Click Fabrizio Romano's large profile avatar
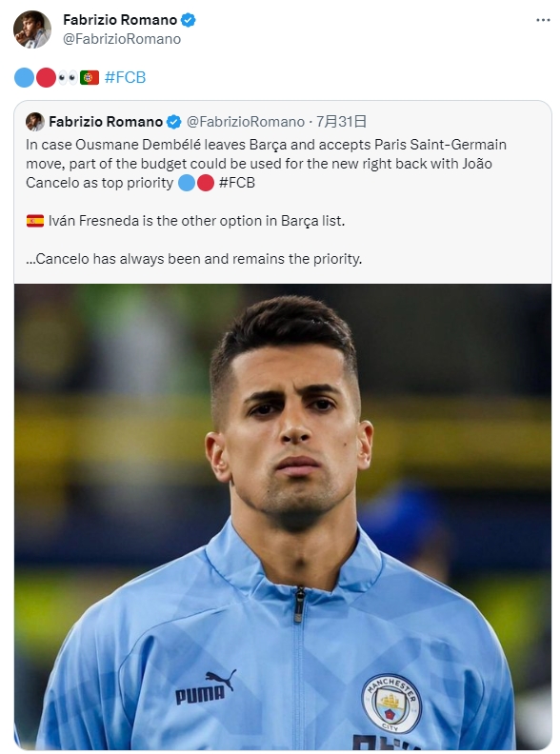560x754 pixels. coord(32,30)
